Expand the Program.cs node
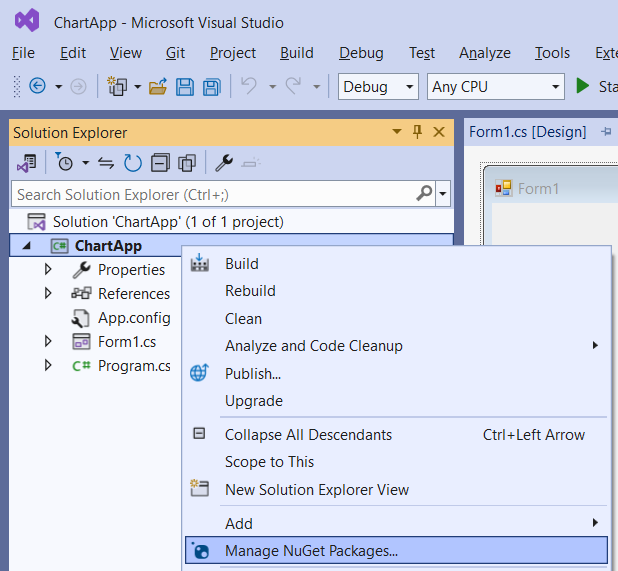Screen dimensions: 618x571 (48, 365)
